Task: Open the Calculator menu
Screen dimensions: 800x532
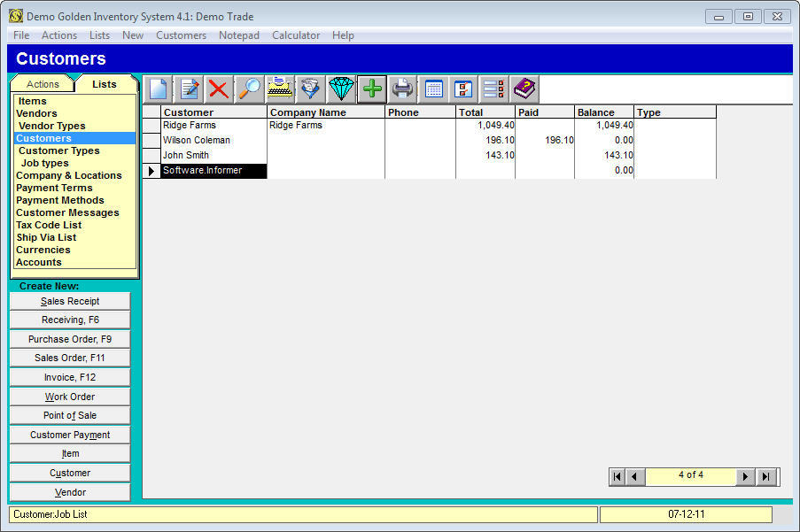Action: pos(296,35)
